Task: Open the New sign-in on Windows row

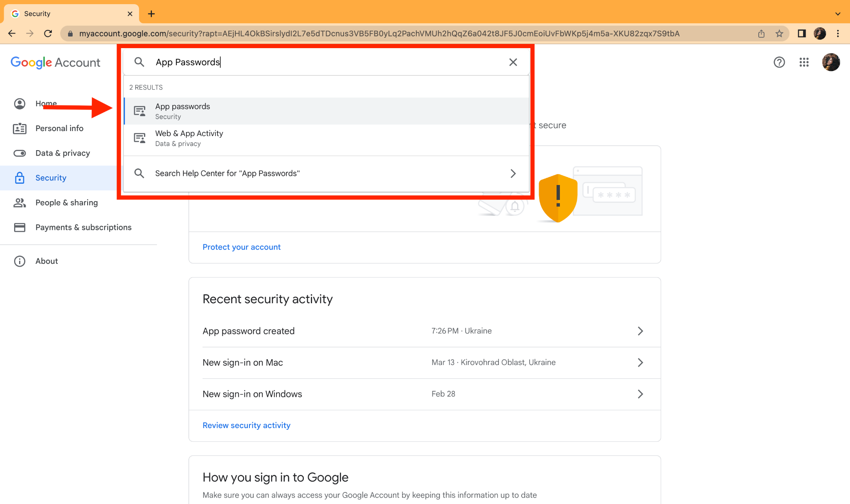Action: point(425,394)
